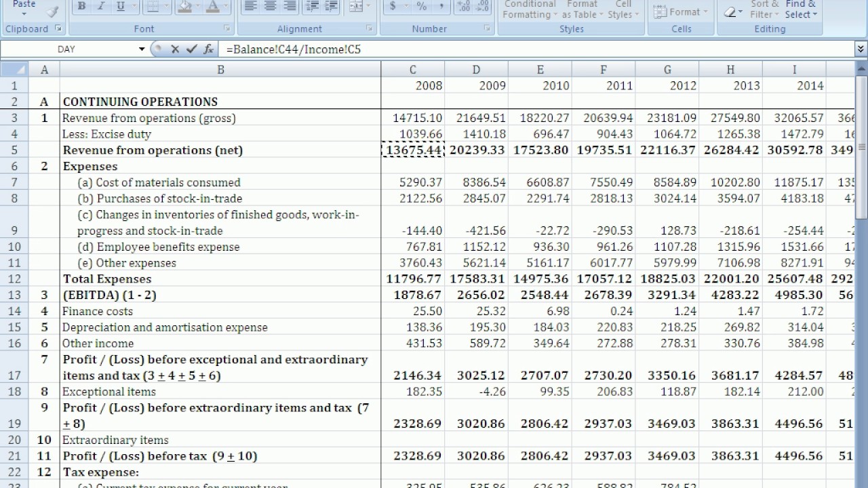The image size is (868, 488).
Task: Open Insert Function fx dialog
Action: click(x=208, y=49)
